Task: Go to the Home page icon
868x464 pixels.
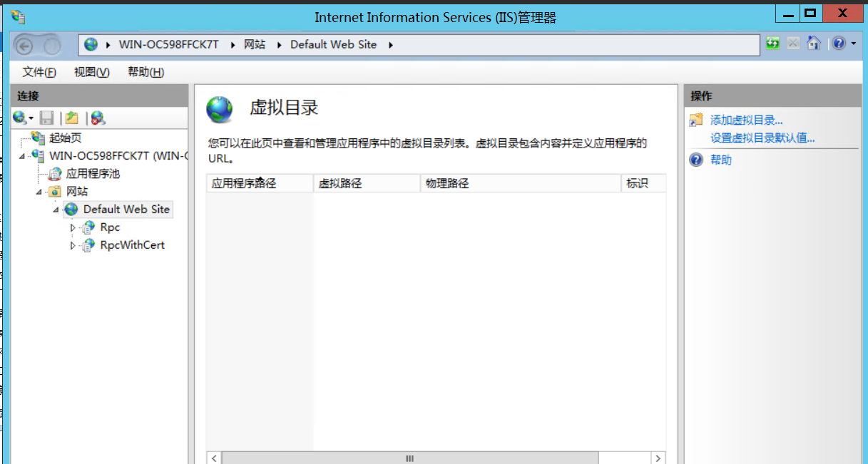Action: coord(814,44)
